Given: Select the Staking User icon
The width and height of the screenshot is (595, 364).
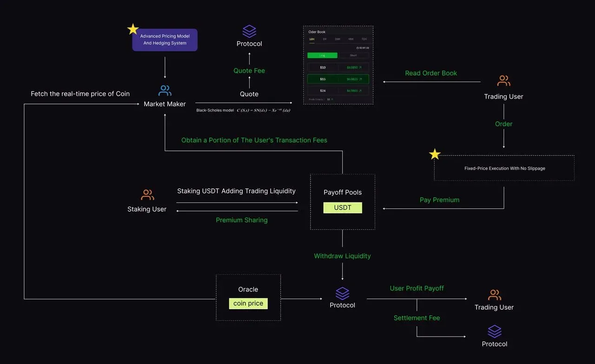Looking at the screenshot, I should click(147, 195).
